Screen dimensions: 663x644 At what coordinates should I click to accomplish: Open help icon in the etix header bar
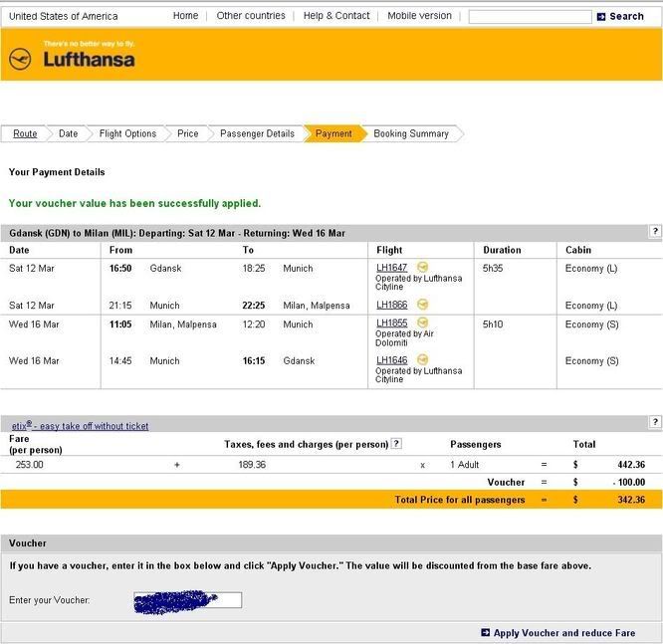[x=655, y=422]
